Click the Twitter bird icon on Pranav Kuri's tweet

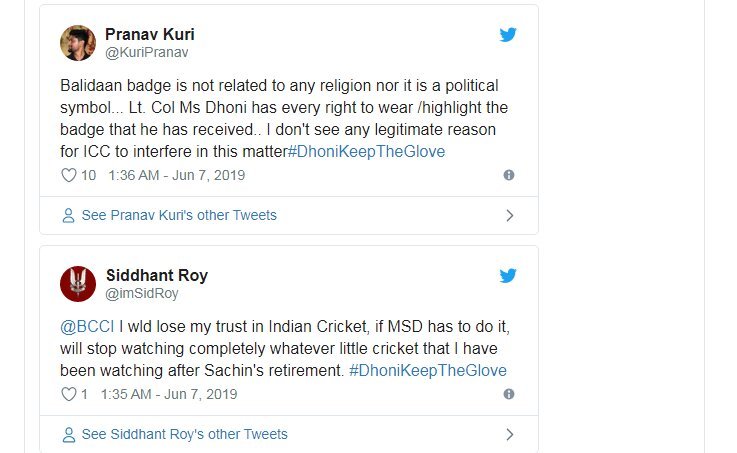point(508,35)
